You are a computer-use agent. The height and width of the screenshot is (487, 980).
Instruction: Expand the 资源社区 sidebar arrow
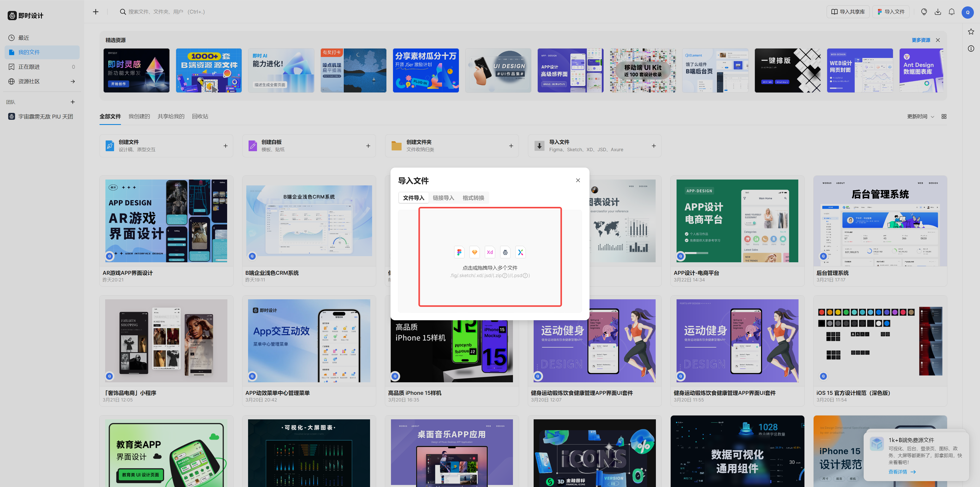point(73,81)
